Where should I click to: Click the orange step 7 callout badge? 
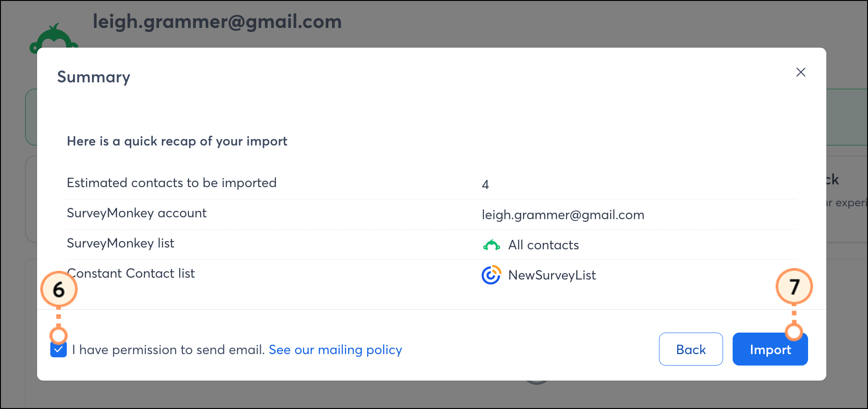tap(794, 286)
